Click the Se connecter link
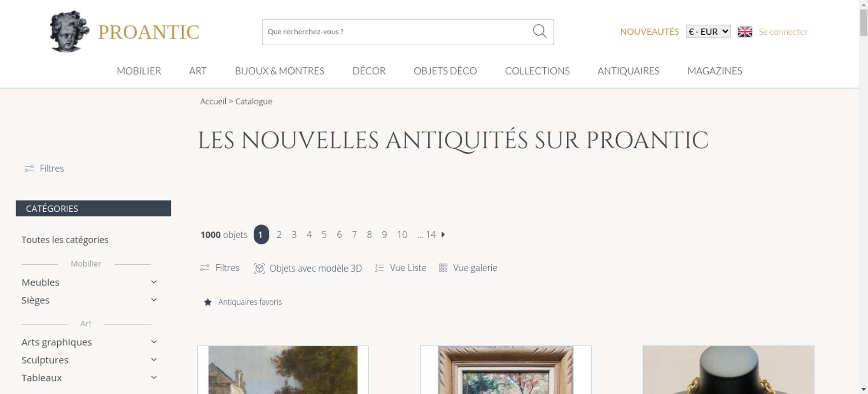Image resolution: width=868 pixels, height=394 pixels. (783, 32)
